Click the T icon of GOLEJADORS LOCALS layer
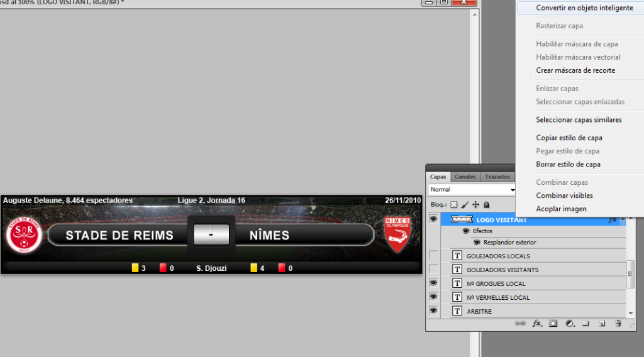 click(457, 256)
